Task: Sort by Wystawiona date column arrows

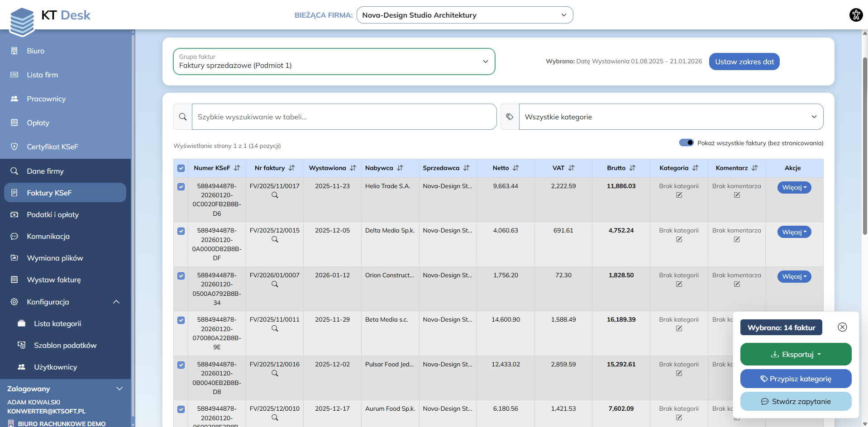Action: coord(353,168)
